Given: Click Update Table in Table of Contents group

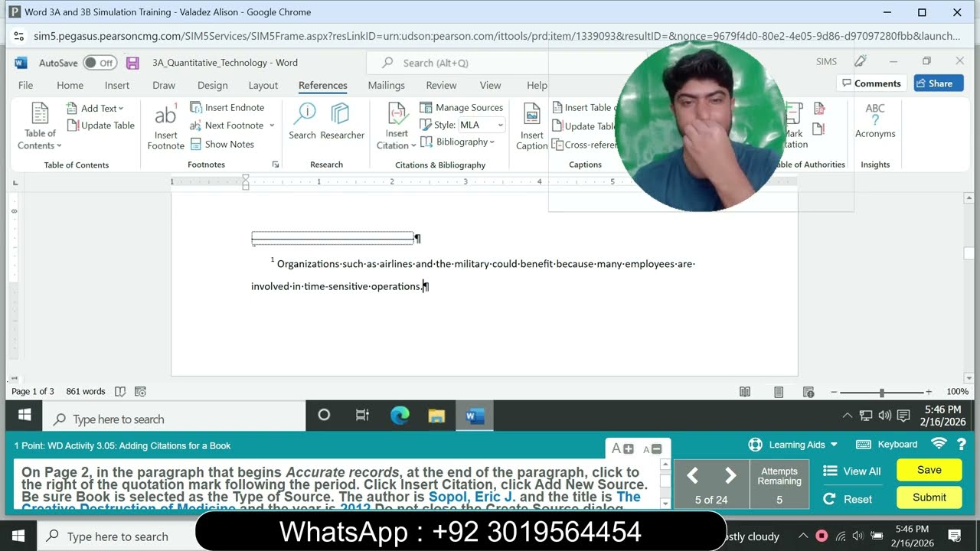Looking at the screenshot, I should [x=100, y=126].
